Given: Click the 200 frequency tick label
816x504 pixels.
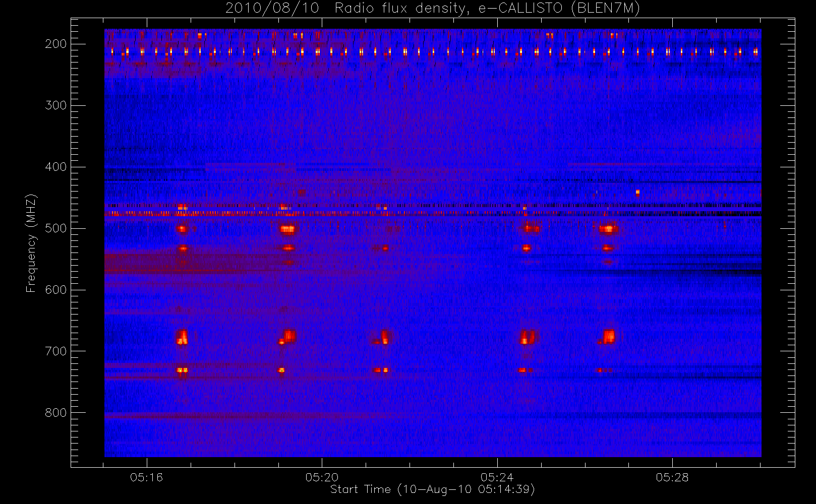Looking at the screenshot, I should point(56,44).
